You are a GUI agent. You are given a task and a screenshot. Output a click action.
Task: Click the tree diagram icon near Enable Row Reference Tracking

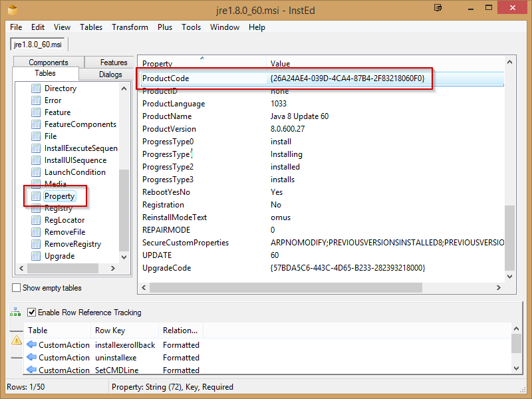(15, 313)
